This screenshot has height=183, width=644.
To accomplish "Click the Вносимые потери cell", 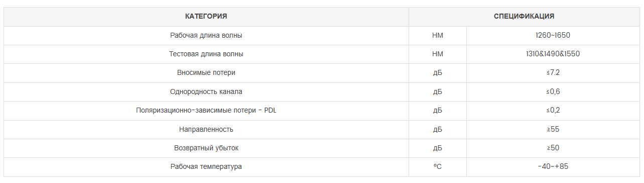I will (206, 73).
